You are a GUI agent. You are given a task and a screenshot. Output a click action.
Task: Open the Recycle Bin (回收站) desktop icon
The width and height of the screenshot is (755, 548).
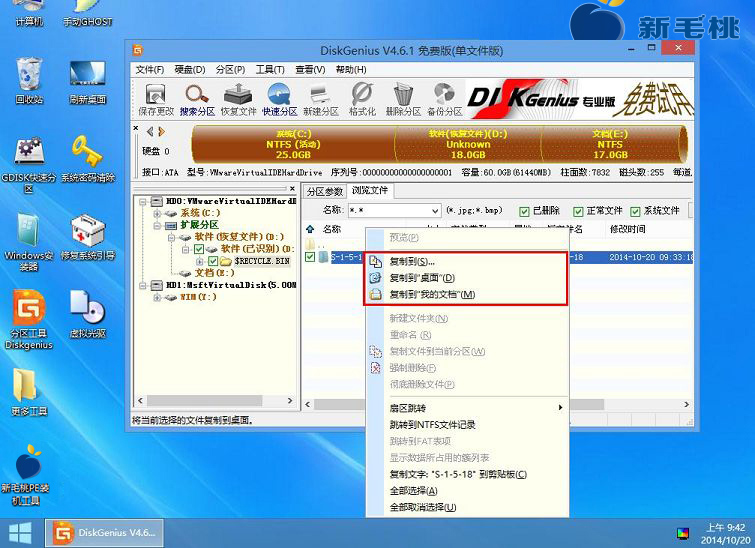[29, 80]
